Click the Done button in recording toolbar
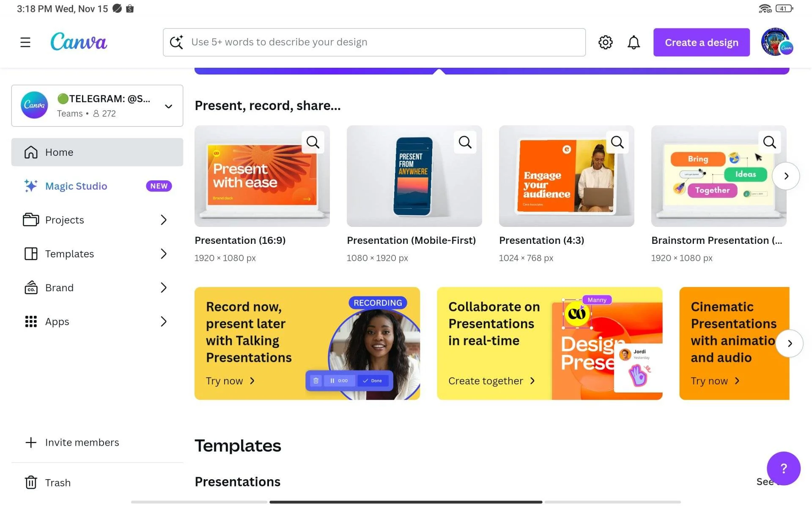This screenshot has width=812, height=508. pos(373,381)
